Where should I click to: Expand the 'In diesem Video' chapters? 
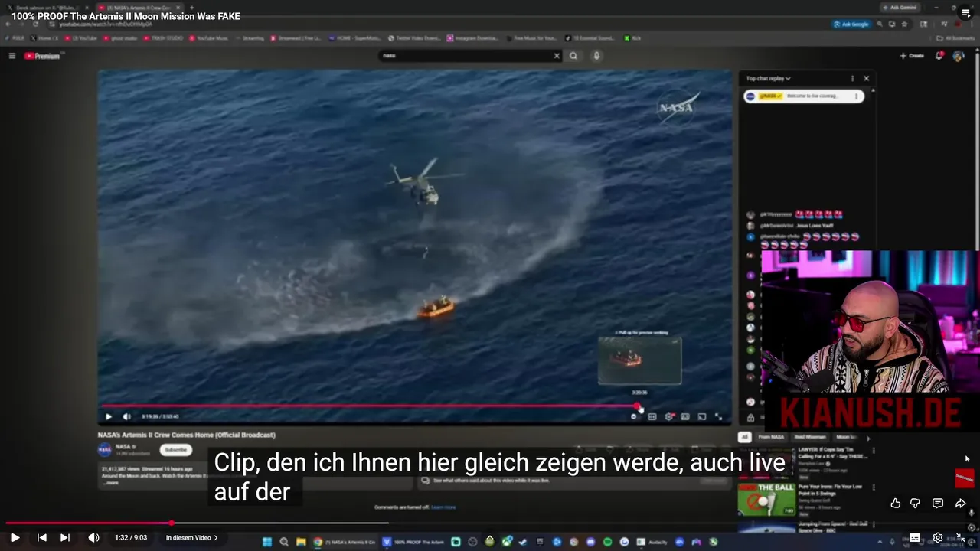coord(192,538)
